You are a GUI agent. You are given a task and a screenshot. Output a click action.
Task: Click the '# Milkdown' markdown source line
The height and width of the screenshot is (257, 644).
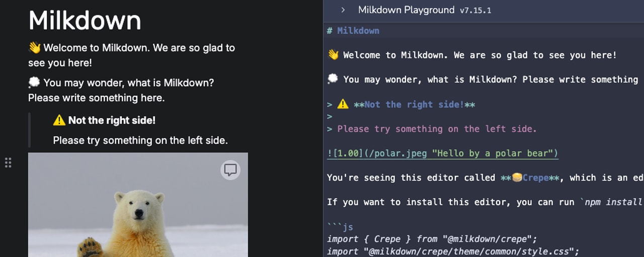(353, 31)
